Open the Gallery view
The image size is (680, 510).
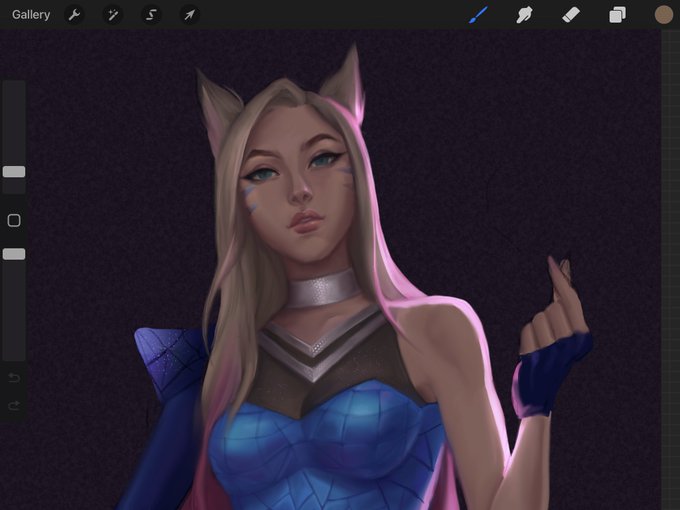point(31,15)
